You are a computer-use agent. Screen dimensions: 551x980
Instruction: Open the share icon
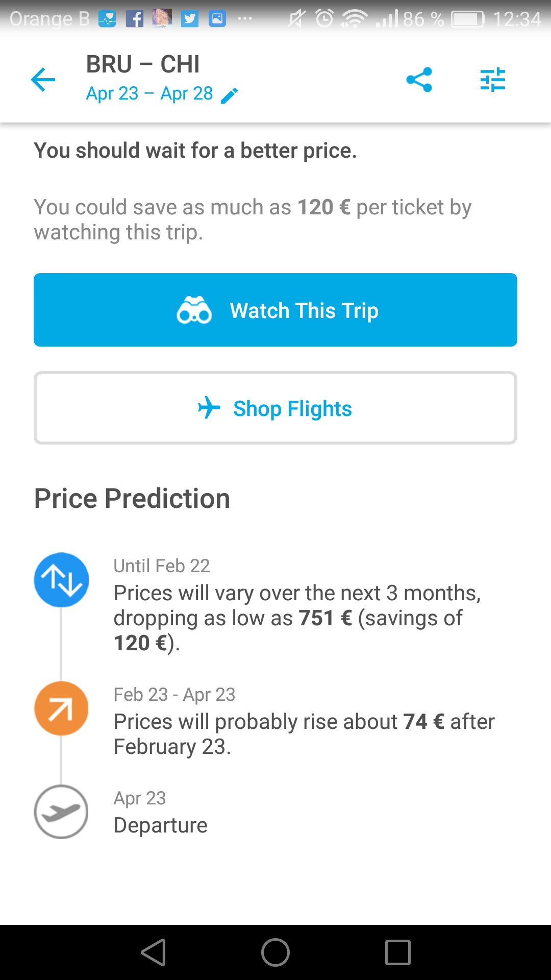click(x=419, y=80)
